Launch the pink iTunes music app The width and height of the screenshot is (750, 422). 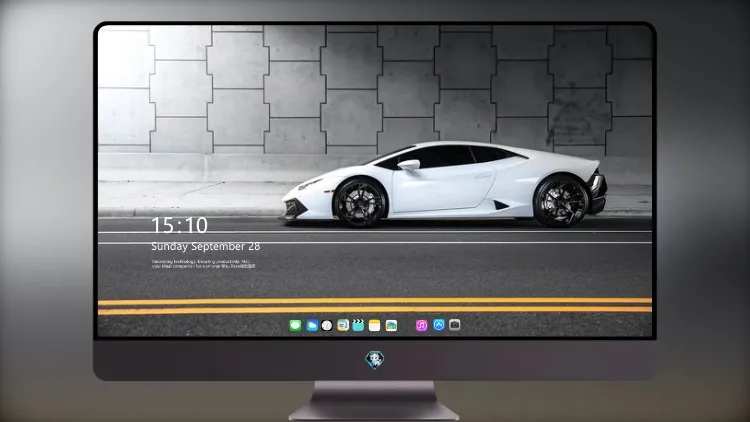click(x=421, y=325)
